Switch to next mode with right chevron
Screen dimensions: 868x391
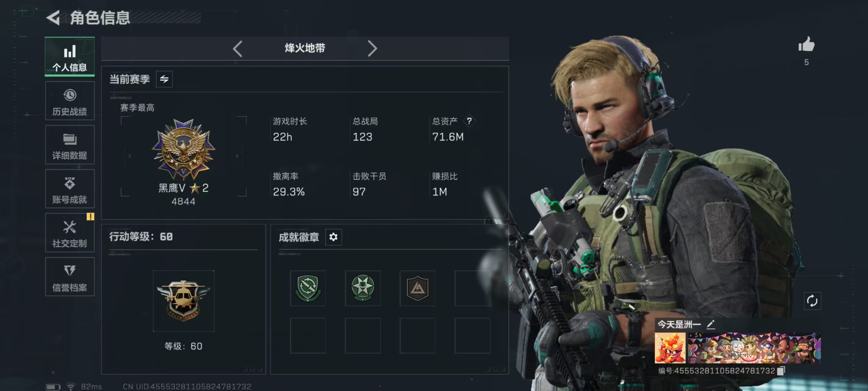372,49
